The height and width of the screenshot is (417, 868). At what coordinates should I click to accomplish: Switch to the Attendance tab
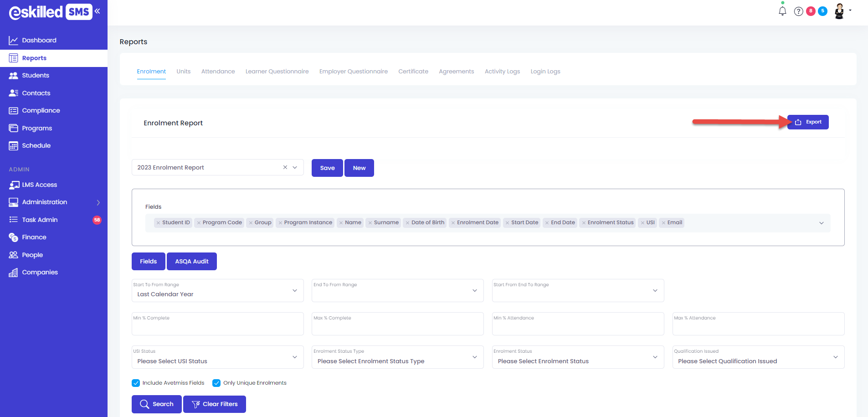coord(218,72)
